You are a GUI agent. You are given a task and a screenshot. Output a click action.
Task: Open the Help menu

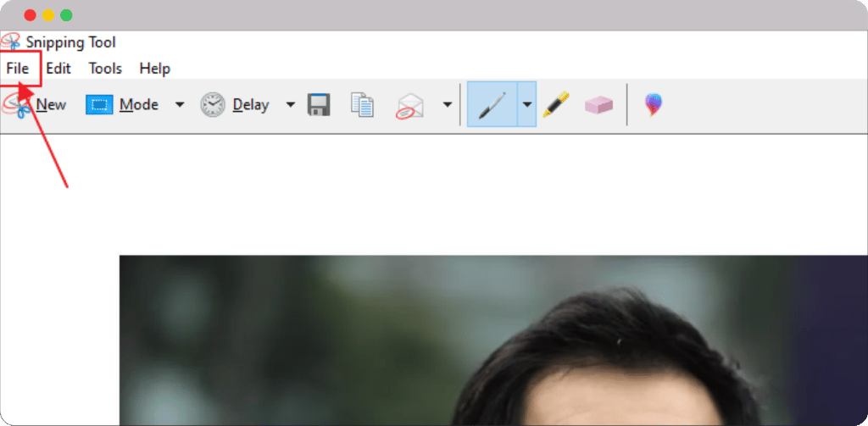[x=154, y=69]
